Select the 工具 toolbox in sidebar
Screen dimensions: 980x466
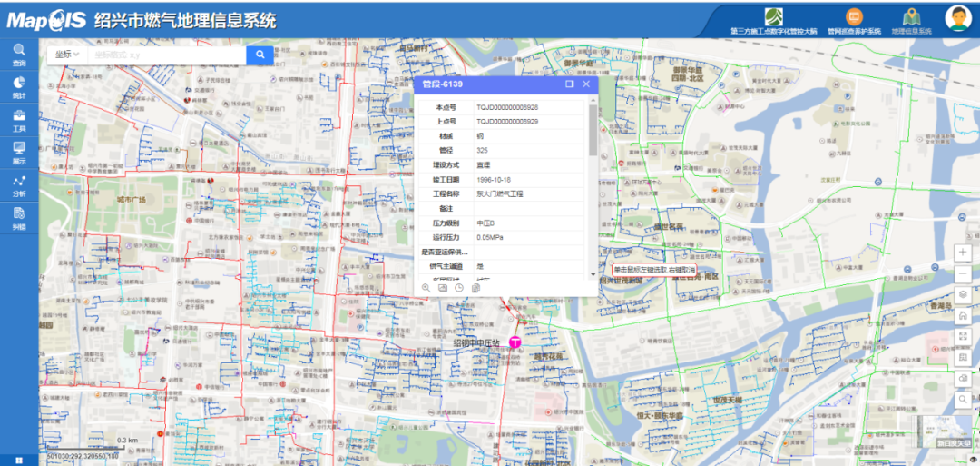coord(18,120)
